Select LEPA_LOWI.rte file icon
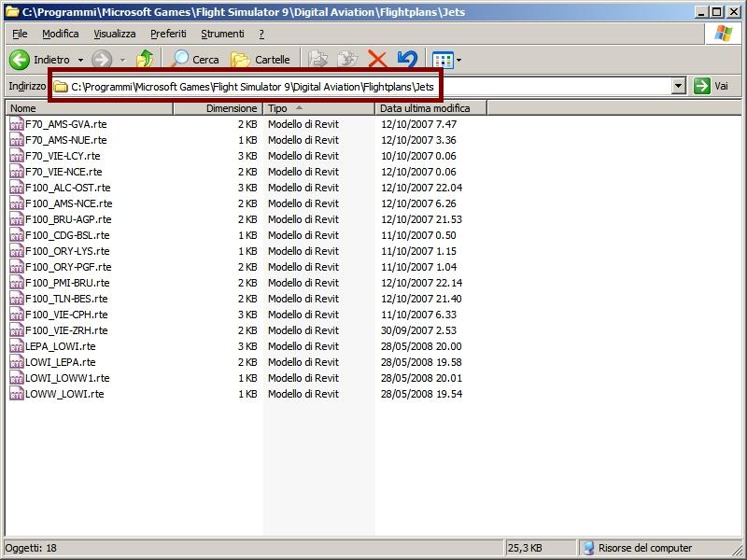The width and height of the screenshot is (747, 560). 17,346
